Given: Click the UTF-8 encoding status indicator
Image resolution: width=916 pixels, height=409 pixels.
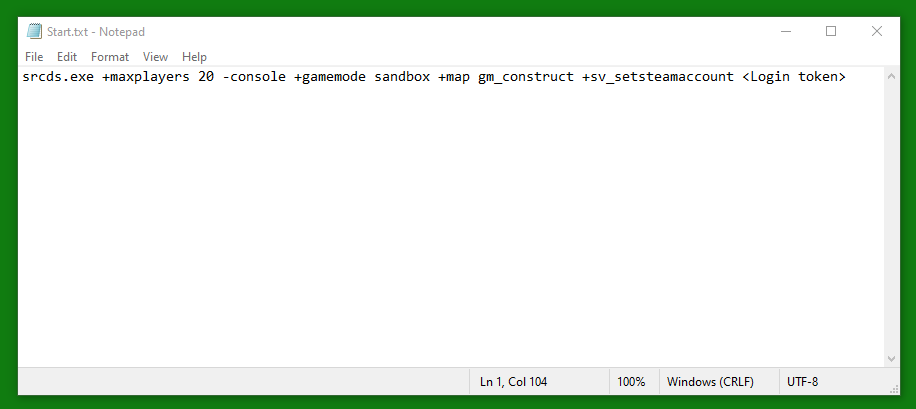Looking at the screenshot, I should (x=803, y=382).
